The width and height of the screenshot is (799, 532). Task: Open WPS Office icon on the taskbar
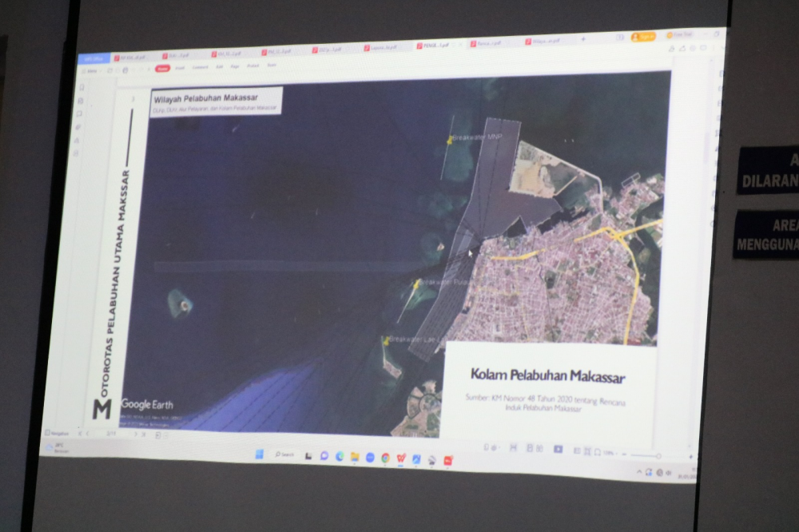pos(401,459)
